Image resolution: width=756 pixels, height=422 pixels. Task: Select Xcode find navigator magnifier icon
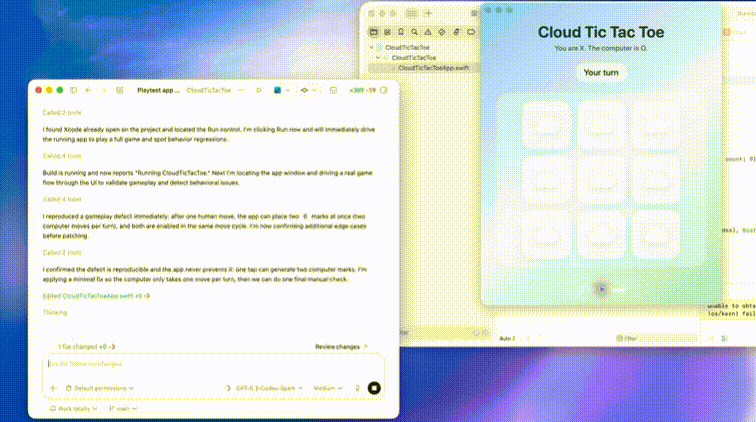414,32
